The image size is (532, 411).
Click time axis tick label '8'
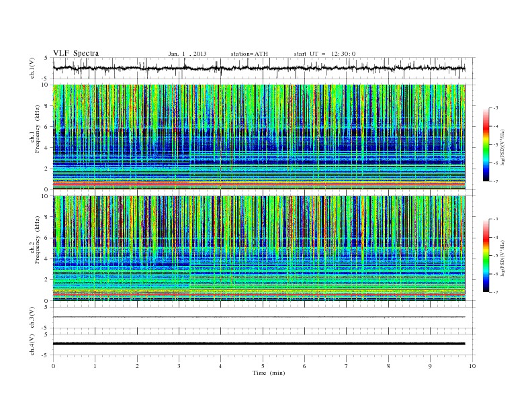coord(388,366)
